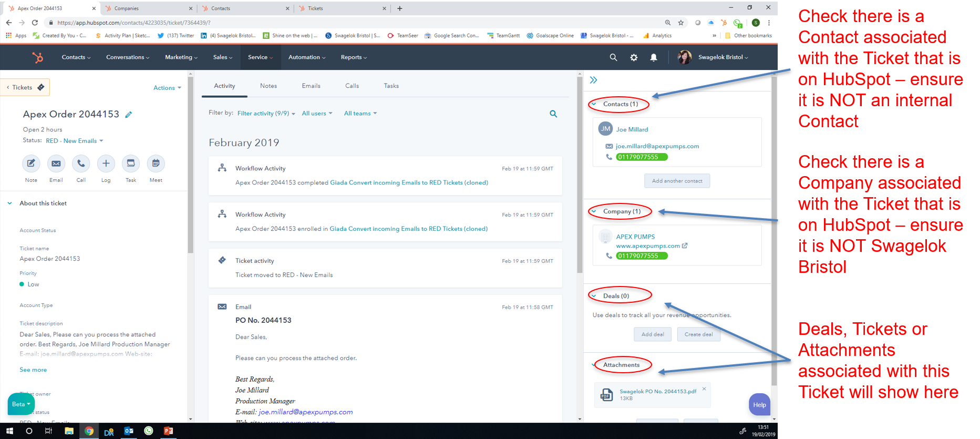The width and height of the screenshot is (980, 439).
Task: Click the Meet calendar icon
Action: pyautogui.click(x=156, y=164)
